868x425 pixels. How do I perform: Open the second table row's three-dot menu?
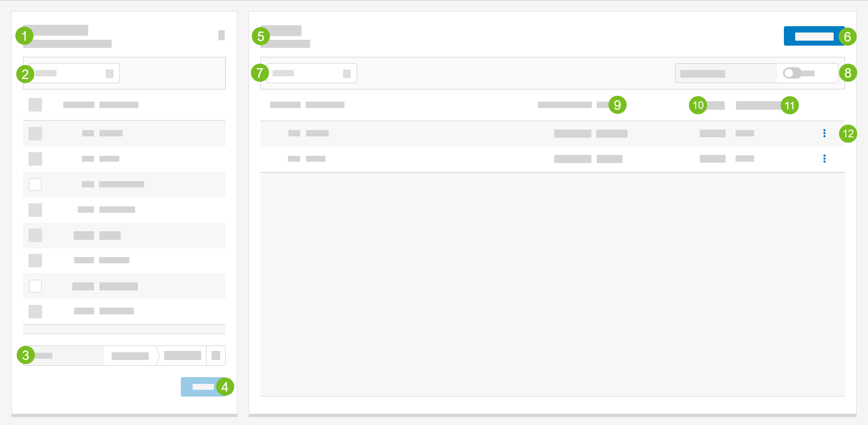coord(824,159)
